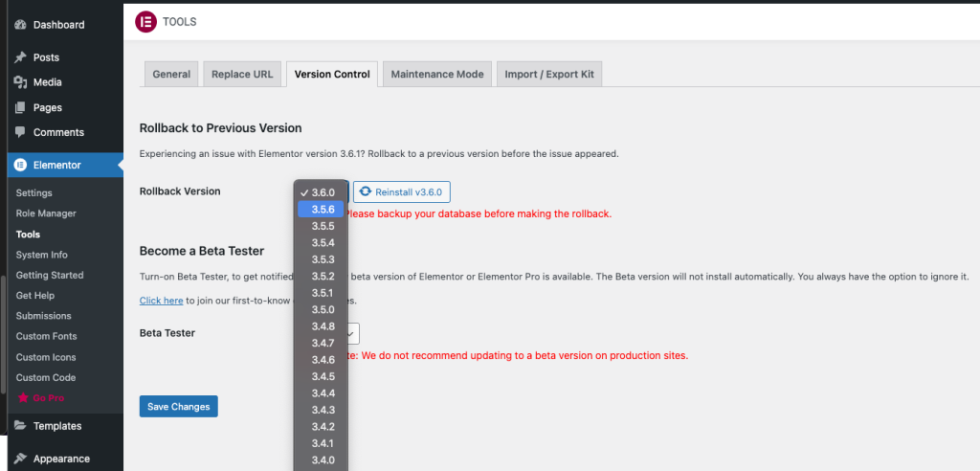Choose the checked 3.6.0 version option
The height and width of the screenshot is (471, 980).
pos(322,192)
